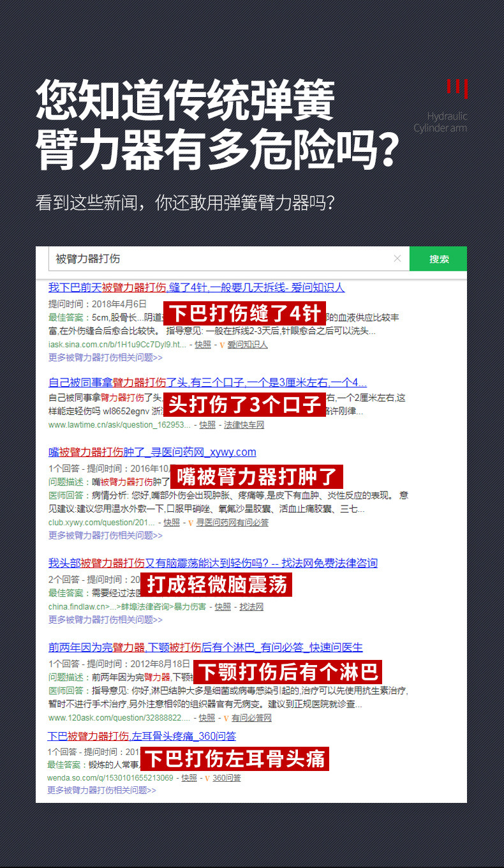
Task: Click the orange V badge beside 爱问知识人
Action: (x=222, y=345)
